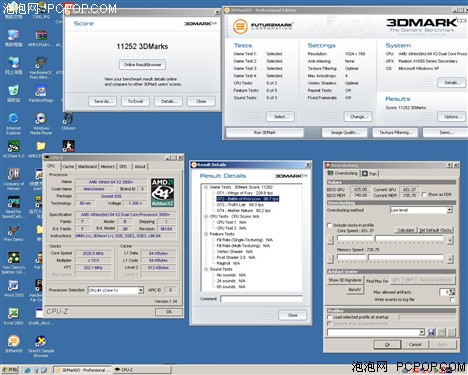This screenshot has height=375, width=468.
Task: Open Company of Heroes shortcut
Action: pos(13,179)
